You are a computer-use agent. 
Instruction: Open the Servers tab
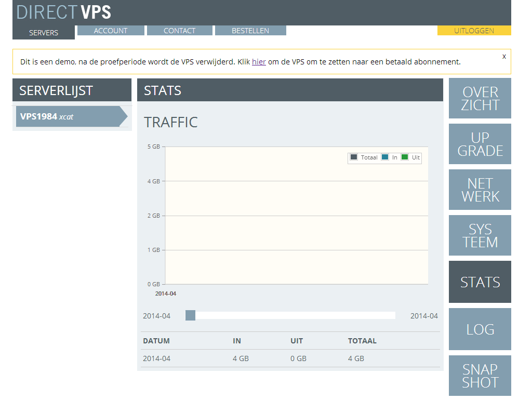click(x=44, y=32)
